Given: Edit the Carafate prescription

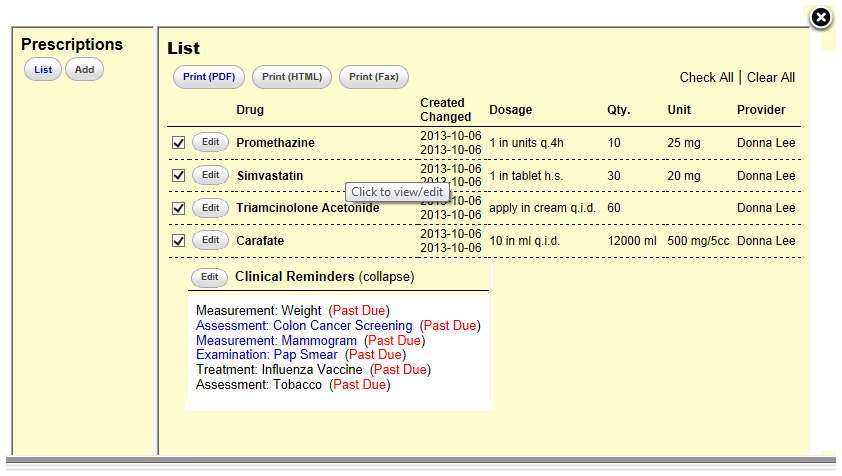Looking at the screenshot, I should (x=210, y=240).
